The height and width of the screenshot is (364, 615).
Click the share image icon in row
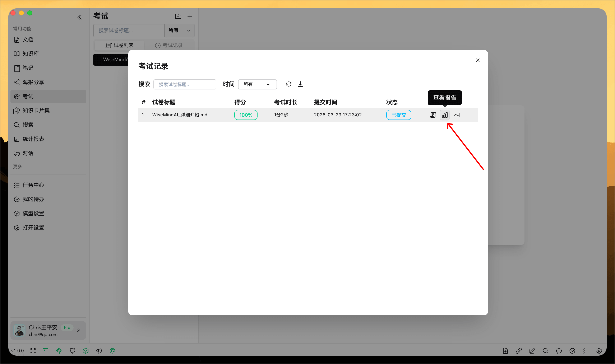(x=456, y=115)
